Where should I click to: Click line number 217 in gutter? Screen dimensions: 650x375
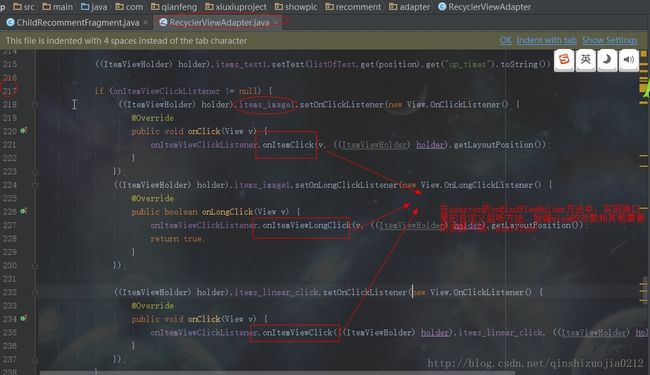click(10, 91)
